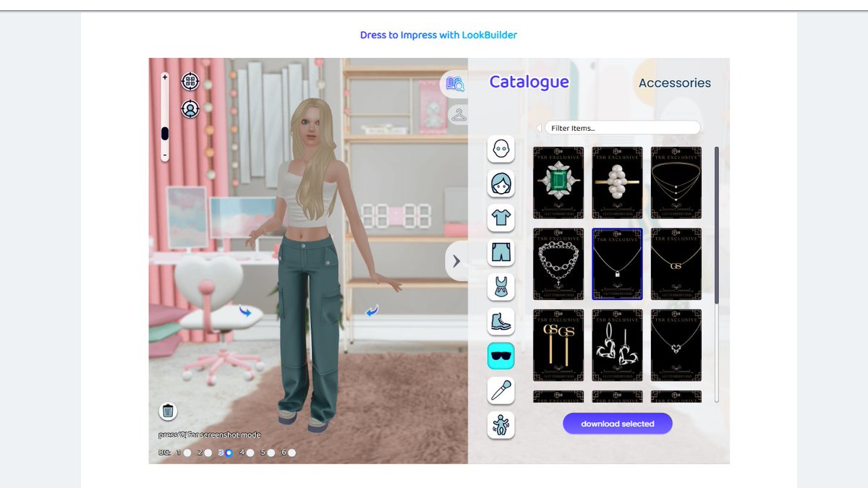Select background option 4
This screenshot has height=488, width=868.
(250, 453)
